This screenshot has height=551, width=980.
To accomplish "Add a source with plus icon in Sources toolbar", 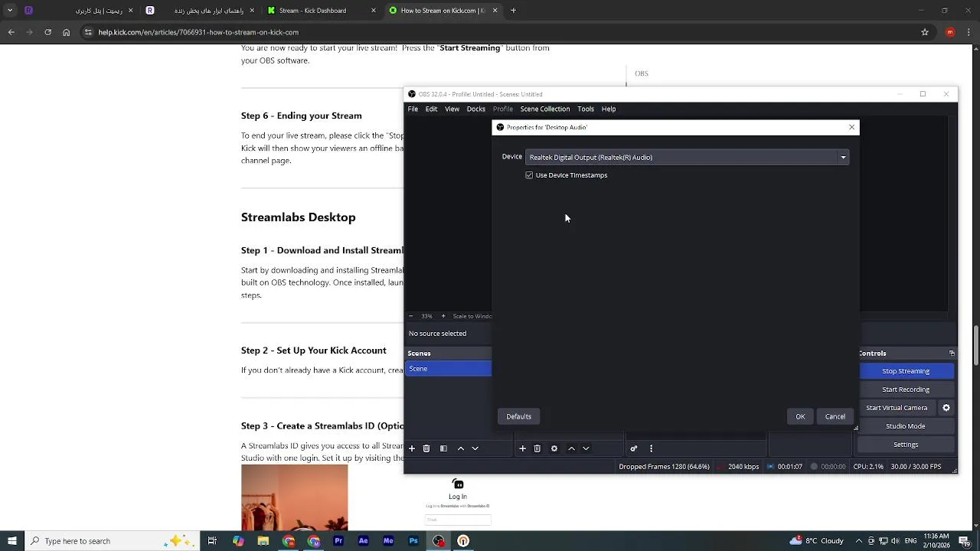I will point(522,448).
